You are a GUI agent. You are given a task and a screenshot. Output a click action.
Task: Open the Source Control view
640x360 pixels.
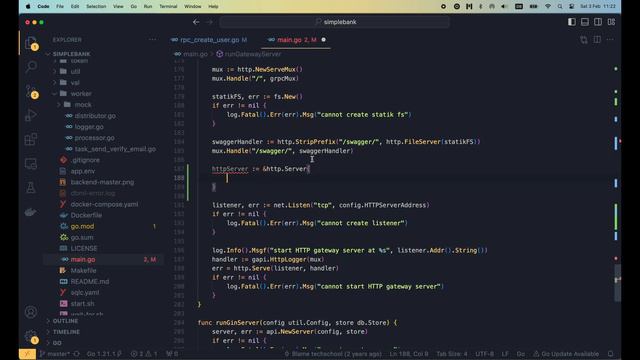pos(31,91)
